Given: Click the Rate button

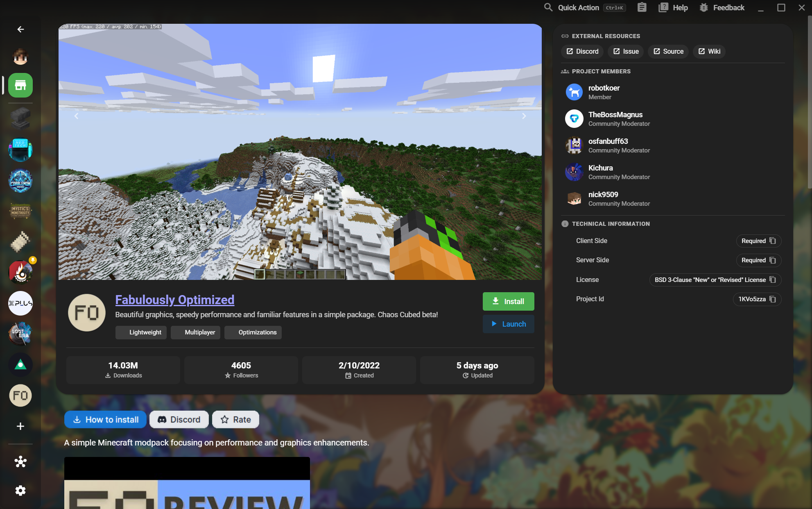Looking at the screenshot, I should click(x=235, y=419).
